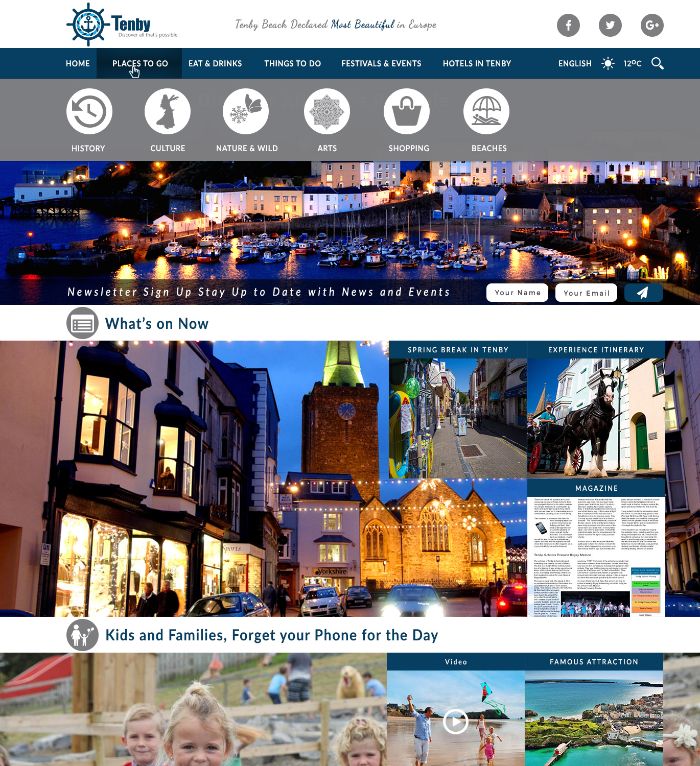Click the search magnifier icon
700x766 pixels.
tap(658, 63)
